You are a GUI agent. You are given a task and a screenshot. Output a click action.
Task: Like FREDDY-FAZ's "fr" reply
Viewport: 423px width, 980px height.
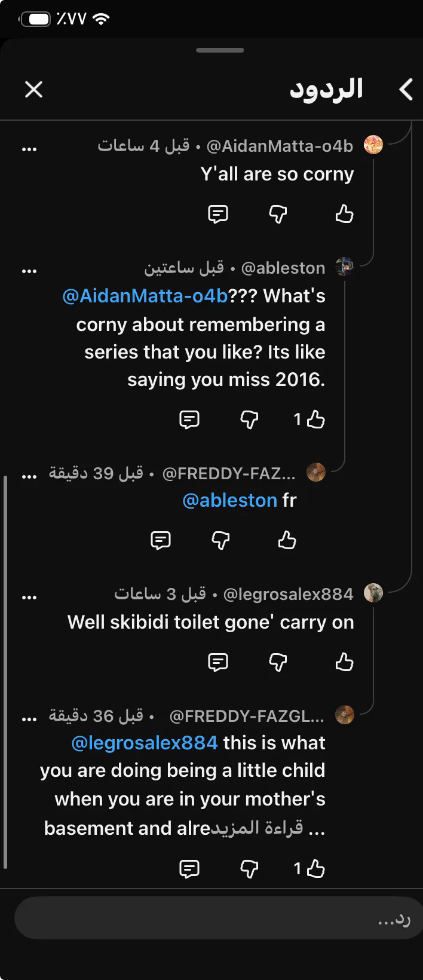(287, 540)
